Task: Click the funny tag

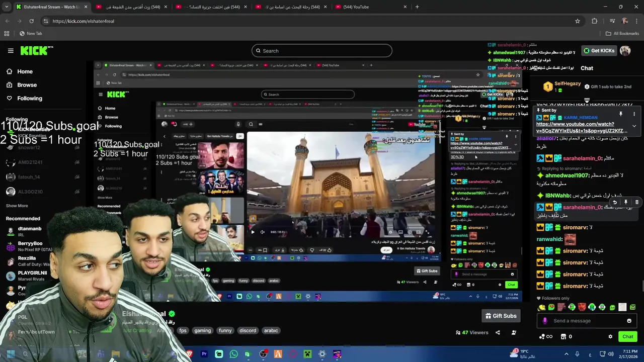Action: [x=225, y=331]
